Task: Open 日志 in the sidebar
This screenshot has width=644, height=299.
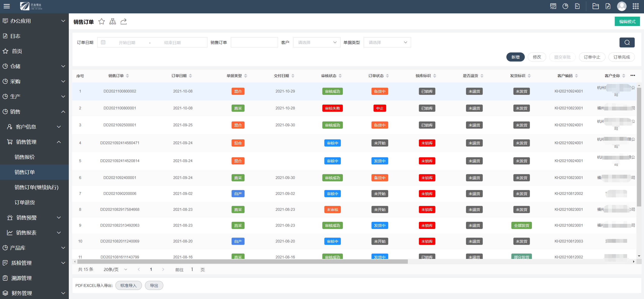Action: 34,36
